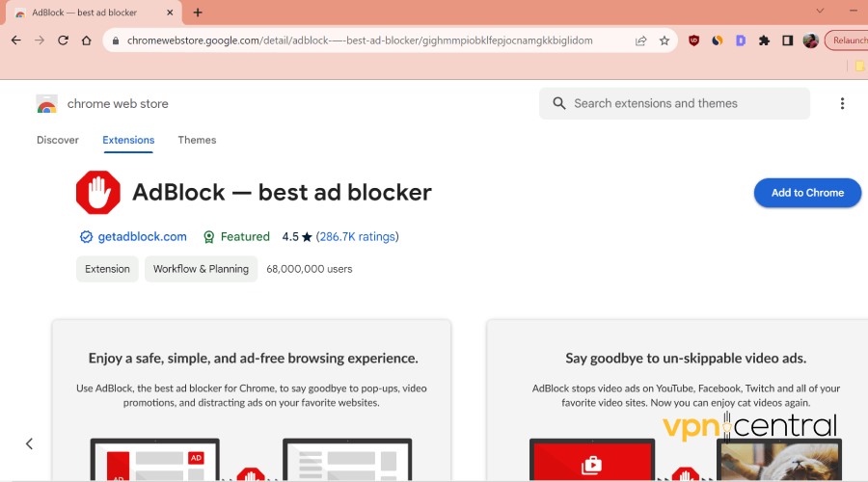868x482 pixels.
Task: Open a new tab with plus button
Action: pos(198,13)
